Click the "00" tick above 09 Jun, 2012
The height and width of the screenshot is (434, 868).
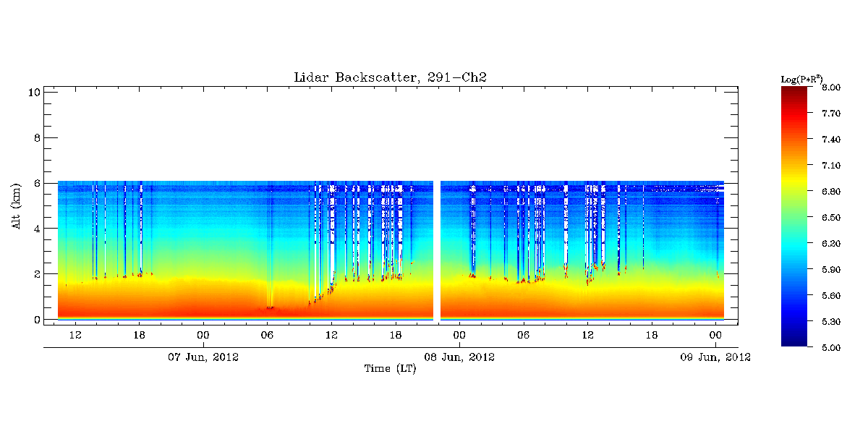pyautogui.click(x=715, y=335)
